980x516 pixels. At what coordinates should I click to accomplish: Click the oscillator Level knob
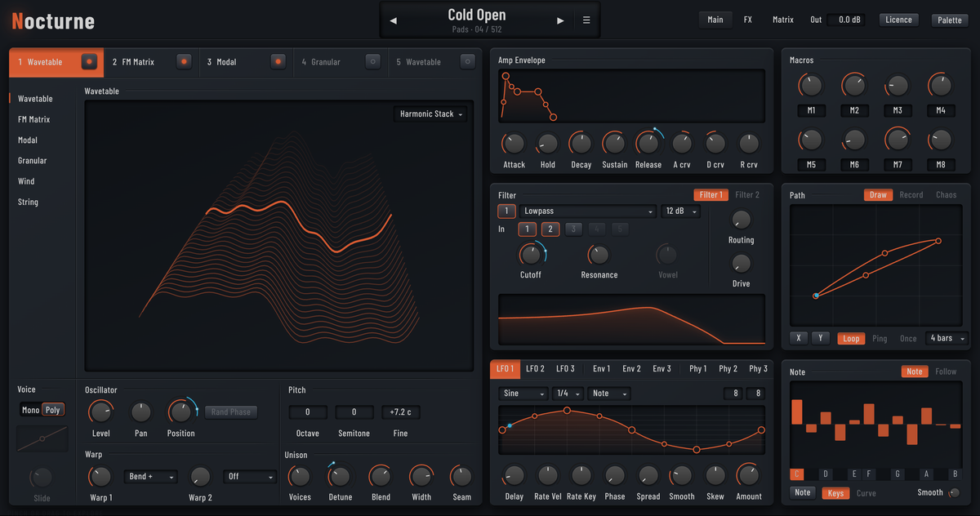tap(100, 411)
